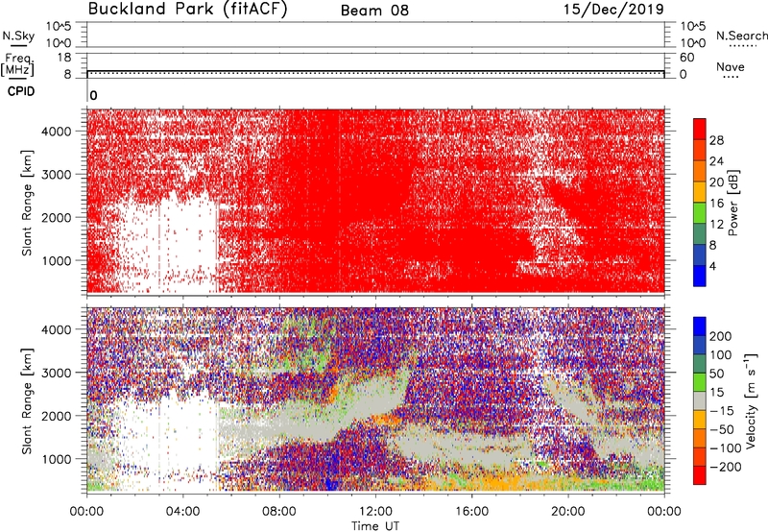Click the left '10^5' noise axis tick
Screen dimensions: 768x532
[x=59, y=26]
